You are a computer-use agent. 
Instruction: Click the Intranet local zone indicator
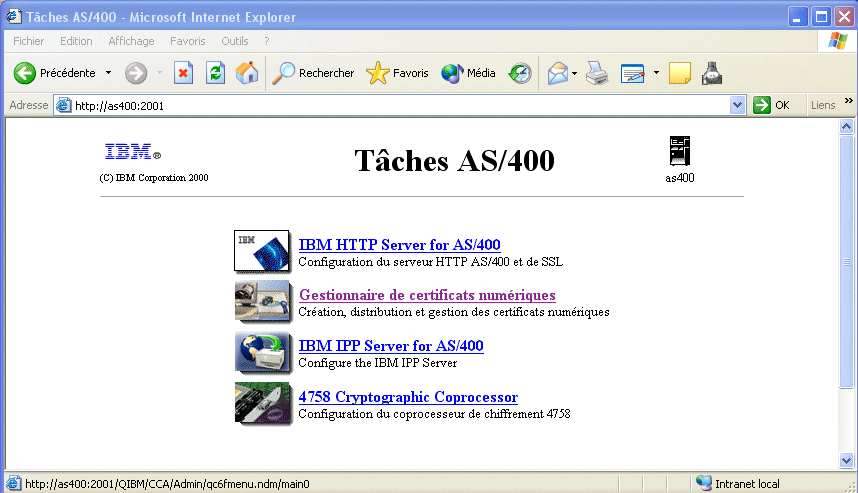(738, 484)
